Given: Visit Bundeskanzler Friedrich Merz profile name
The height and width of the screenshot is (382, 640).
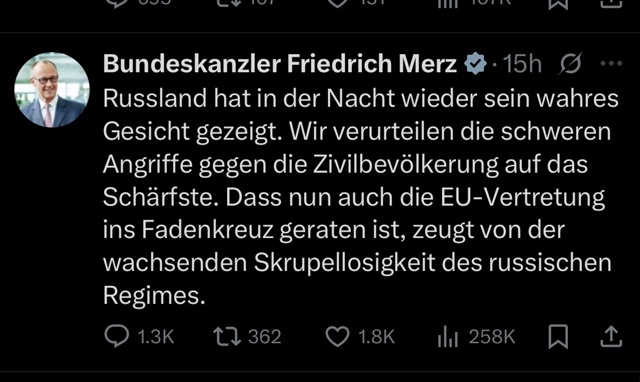Looking at the screenshot, I should (x=280, y=64).
